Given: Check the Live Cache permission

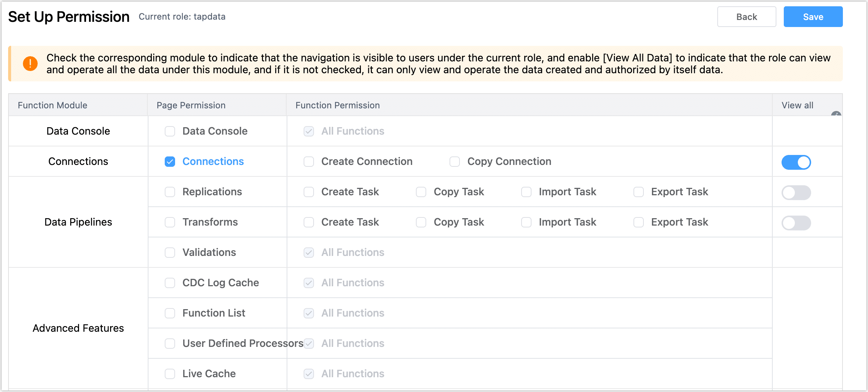Looking at the screenshot, I should tap(170, 374).
